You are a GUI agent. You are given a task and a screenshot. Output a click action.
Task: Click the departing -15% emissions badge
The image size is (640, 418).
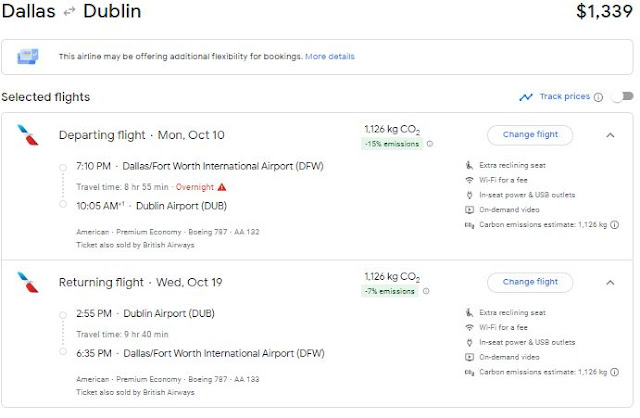coord(391,144)
